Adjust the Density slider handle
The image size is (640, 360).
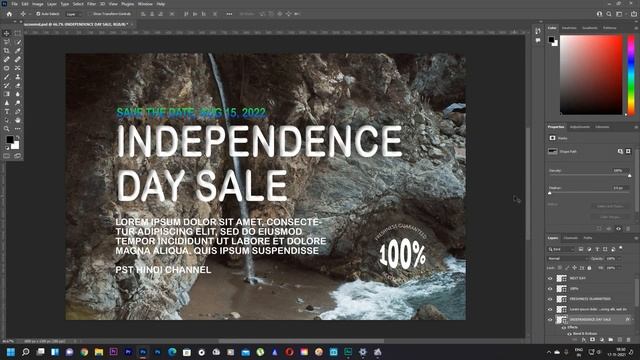[x=629, y=176]
